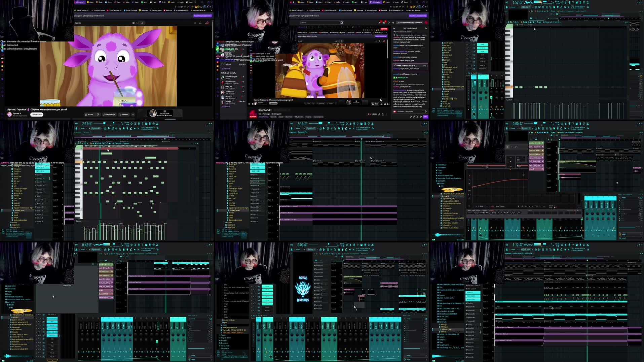644x362 pixels.
Task: Open the Лунтик channel avatar
Action: point(9,114)
